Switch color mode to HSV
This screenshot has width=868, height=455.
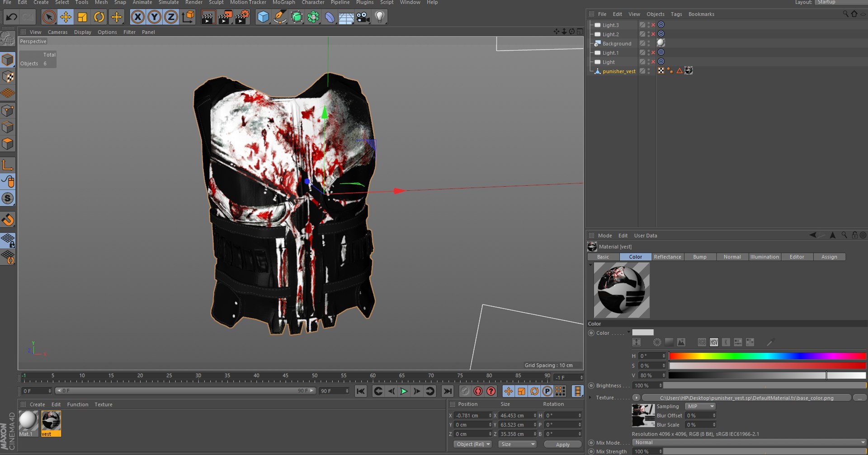click(714, 342)
